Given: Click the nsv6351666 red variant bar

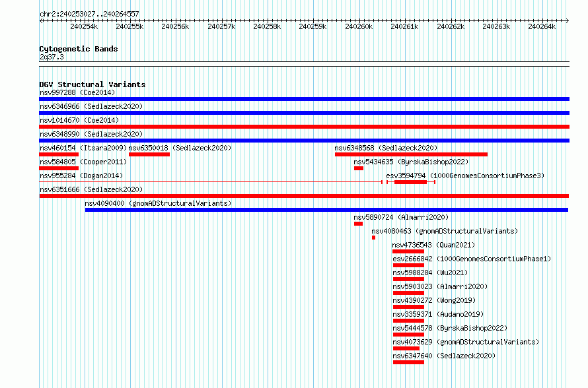Looking at the screenshot, I should click(304, 196).
